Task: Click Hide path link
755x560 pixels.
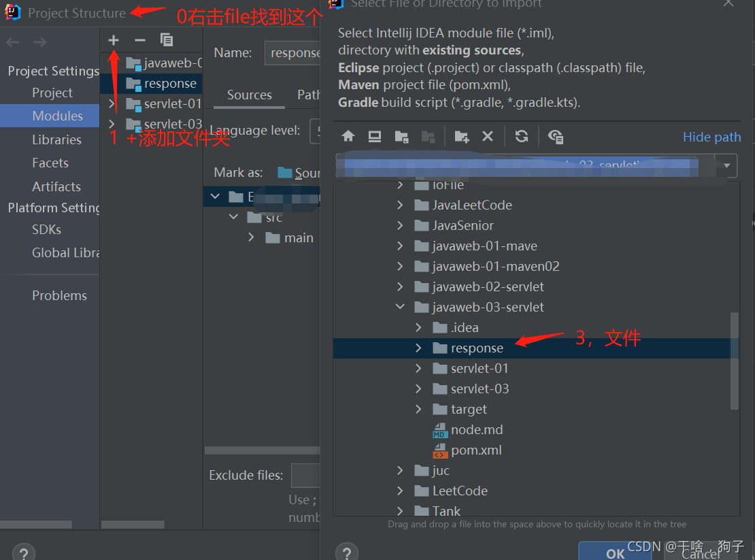Action: tap(711, 137)
